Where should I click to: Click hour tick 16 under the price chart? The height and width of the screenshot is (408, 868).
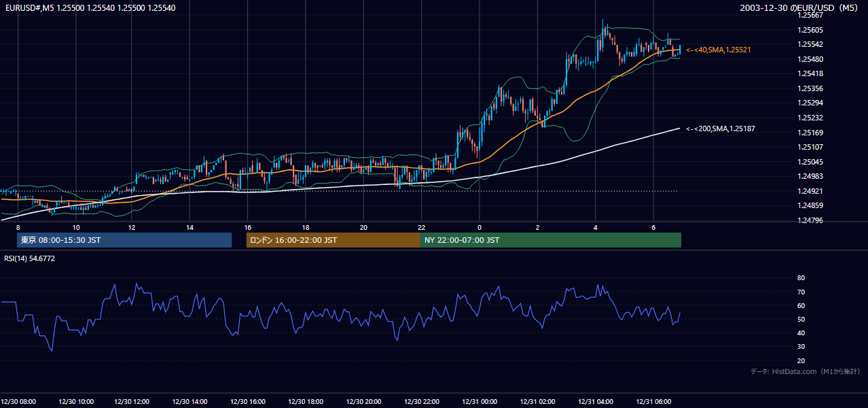(x=248, y=227)
